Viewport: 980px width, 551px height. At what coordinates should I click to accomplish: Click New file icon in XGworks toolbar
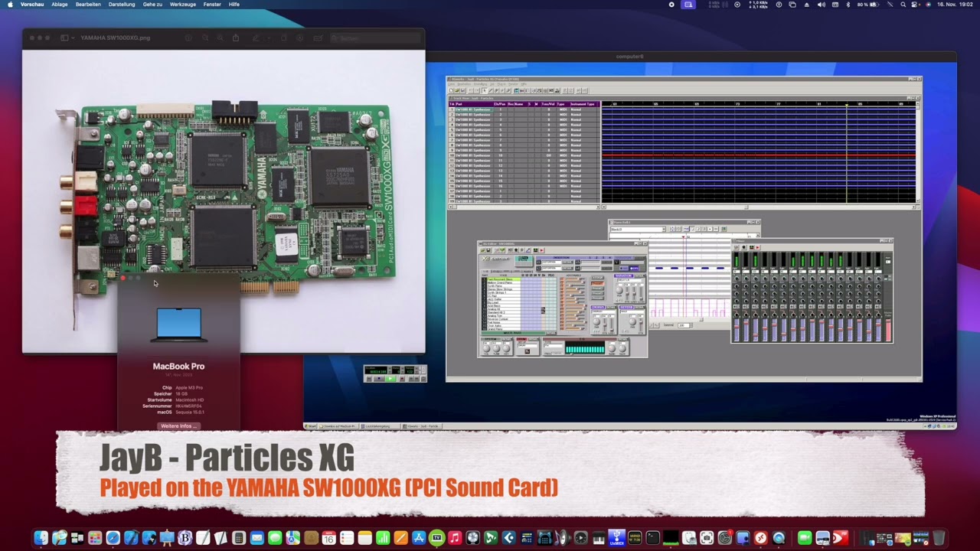click(451, 90)
